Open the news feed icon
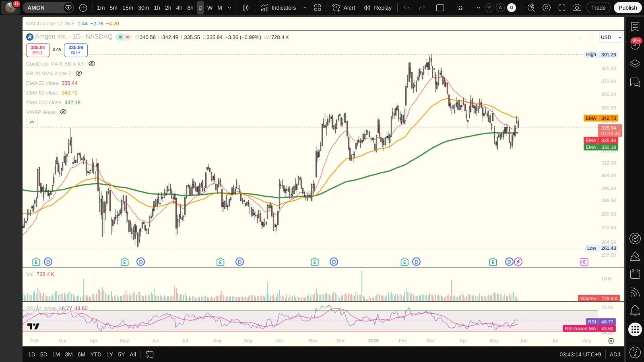644x362 pixels. [635, 292]
